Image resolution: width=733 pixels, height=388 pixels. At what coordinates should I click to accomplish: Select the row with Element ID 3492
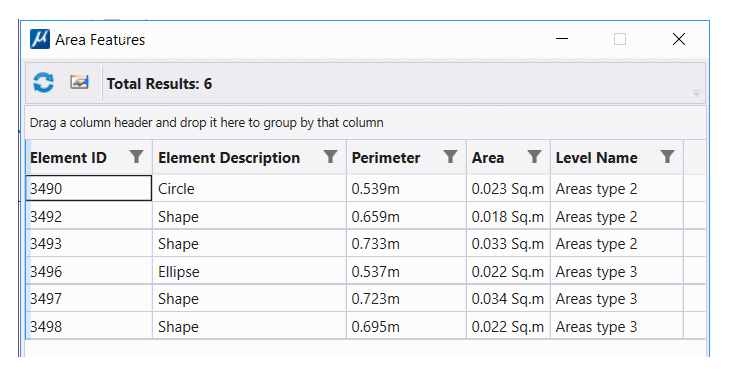coord(365,216)
